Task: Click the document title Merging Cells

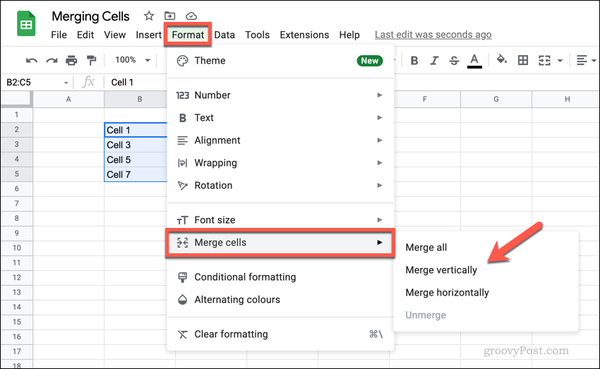Action: (91, 16)
